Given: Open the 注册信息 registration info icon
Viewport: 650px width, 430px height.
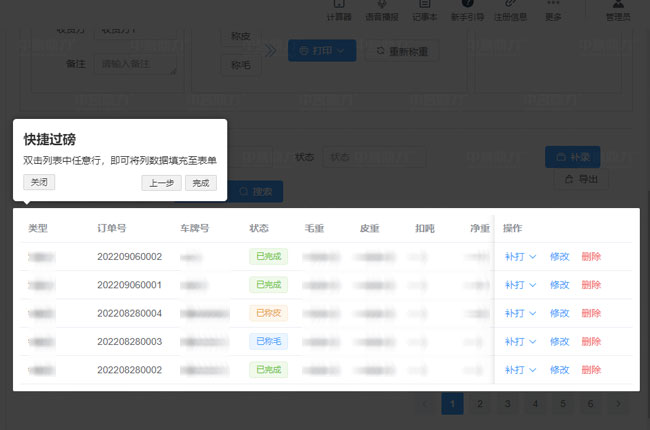Looking at the screenshot, I should (x=509, y=8).
